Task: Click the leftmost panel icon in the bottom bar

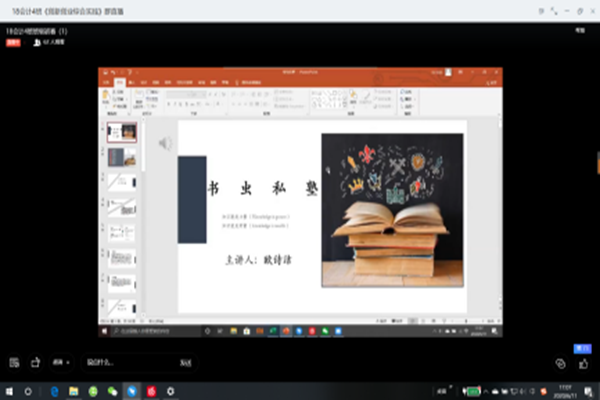Action: [14, 362]
